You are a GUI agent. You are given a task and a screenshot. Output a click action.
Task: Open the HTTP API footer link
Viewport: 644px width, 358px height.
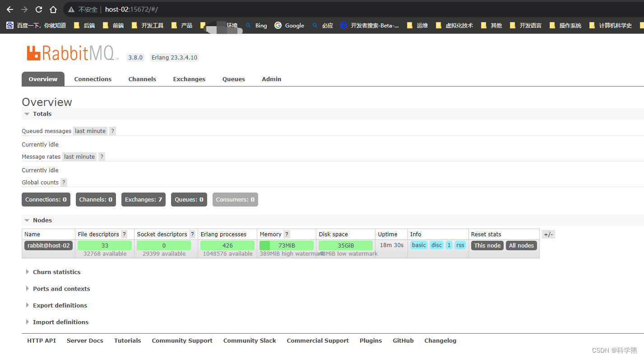coord(42,341)
